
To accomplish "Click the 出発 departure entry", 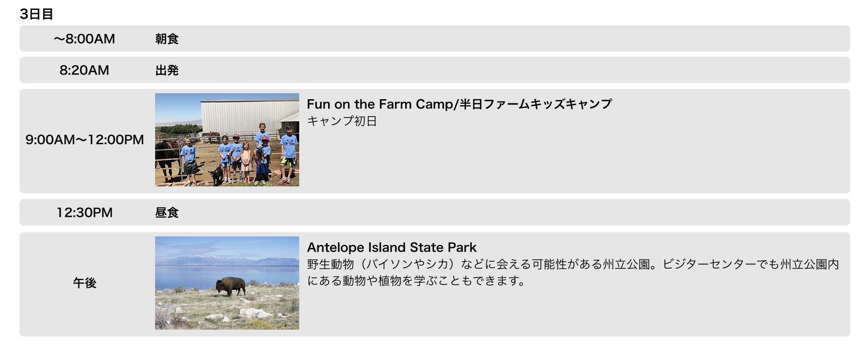I will [x=167, y=70].
